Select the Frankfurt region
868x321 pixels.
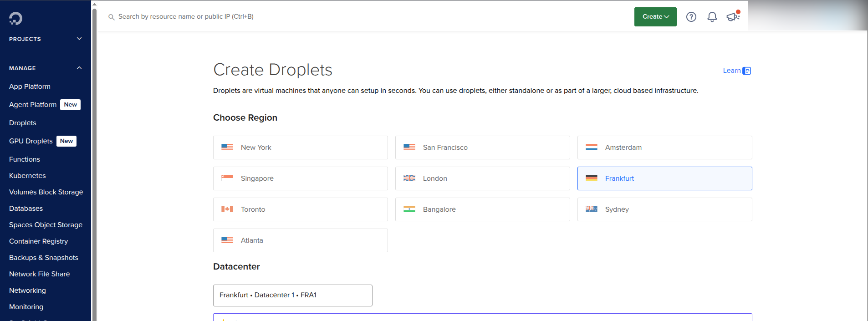pos(665,178)
